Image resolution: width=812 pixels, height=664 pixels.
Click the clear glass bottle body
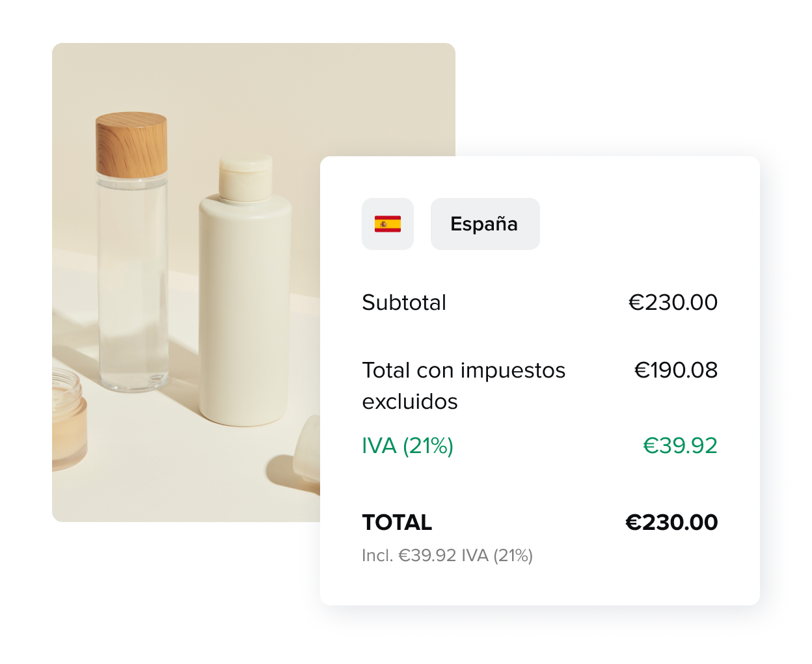(132, 283)
